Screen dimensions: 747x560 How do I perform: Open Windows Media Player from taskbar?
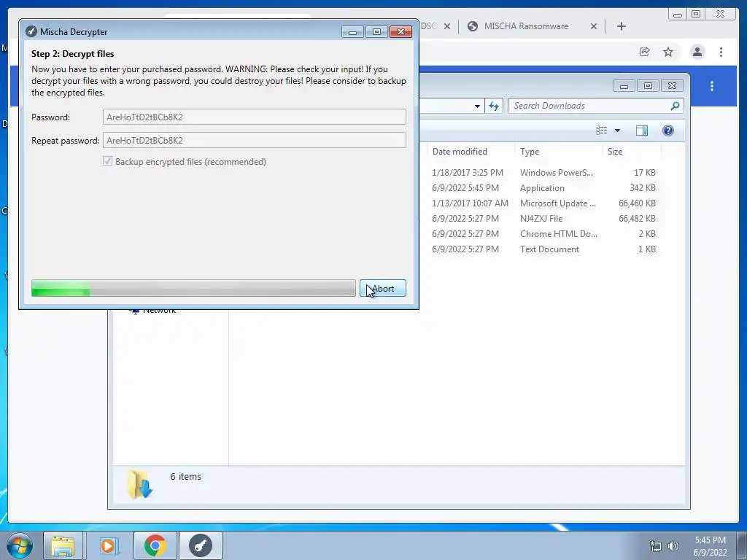click(x=109, y=545)
